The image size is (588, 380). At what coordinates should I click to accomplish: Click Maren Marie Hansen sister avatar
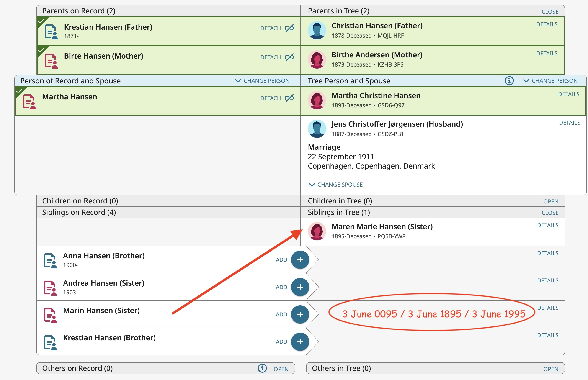point(317,231)
